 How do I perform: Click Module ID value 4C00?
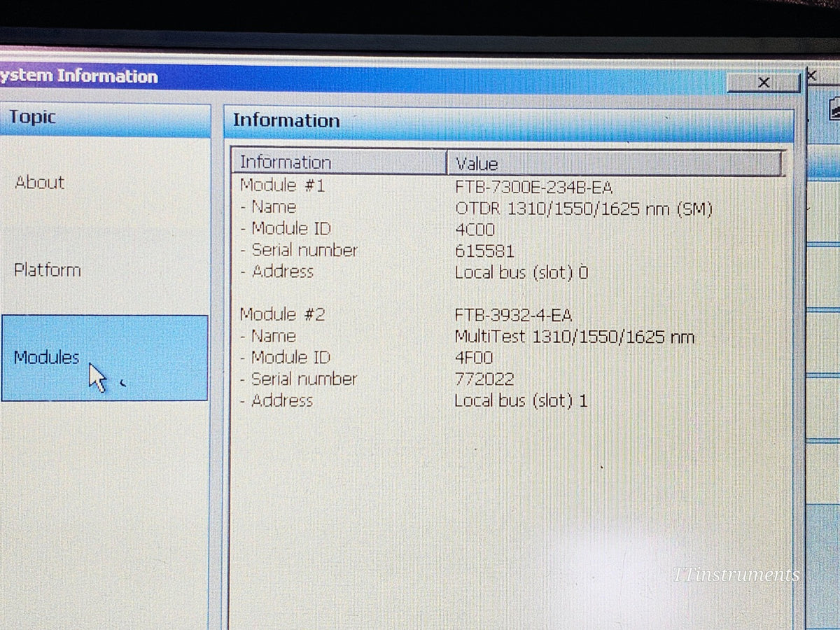click(x=475, y=229)
